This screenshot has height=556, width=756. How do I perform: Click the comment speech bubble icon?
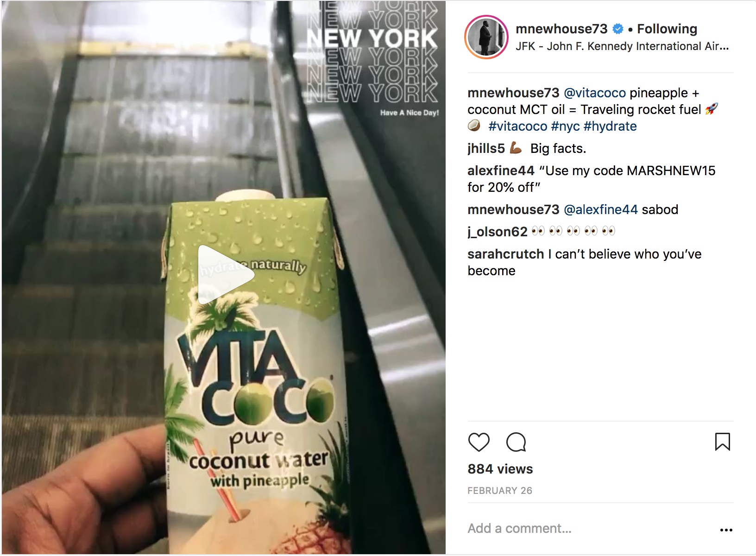tap(516, 442)
